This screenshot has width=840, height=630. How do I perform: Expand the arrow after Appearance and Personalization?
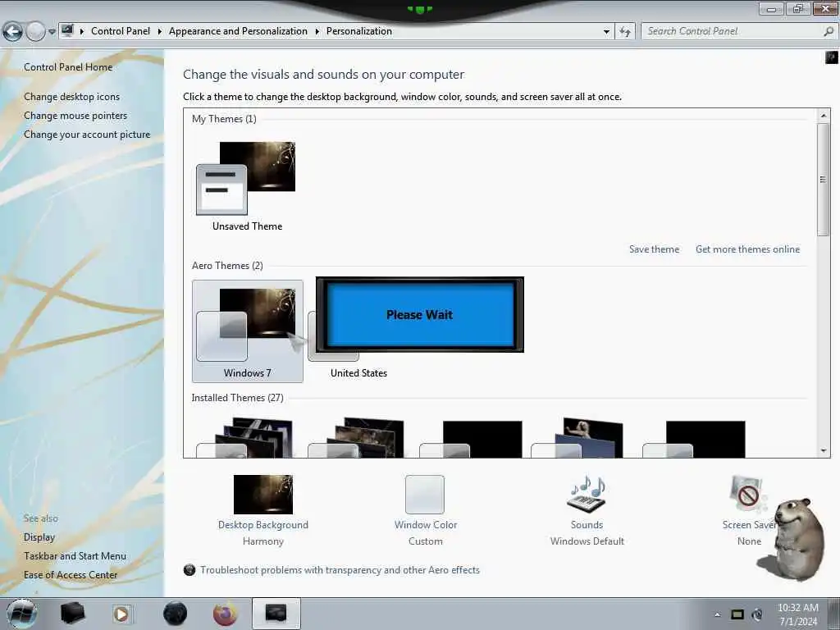[317, 32]
